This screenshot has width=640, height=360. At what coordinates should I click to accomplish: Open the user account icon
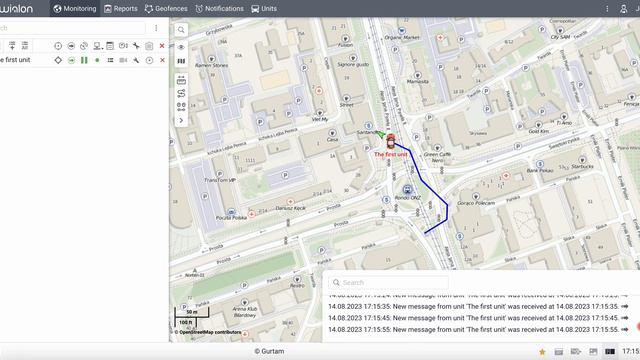(x=623, y=9)
